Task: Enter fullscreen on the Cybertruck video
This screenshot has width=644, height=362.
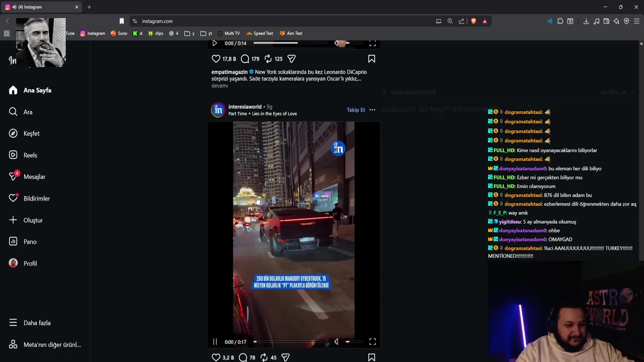Action: click(x=372, y=342)
